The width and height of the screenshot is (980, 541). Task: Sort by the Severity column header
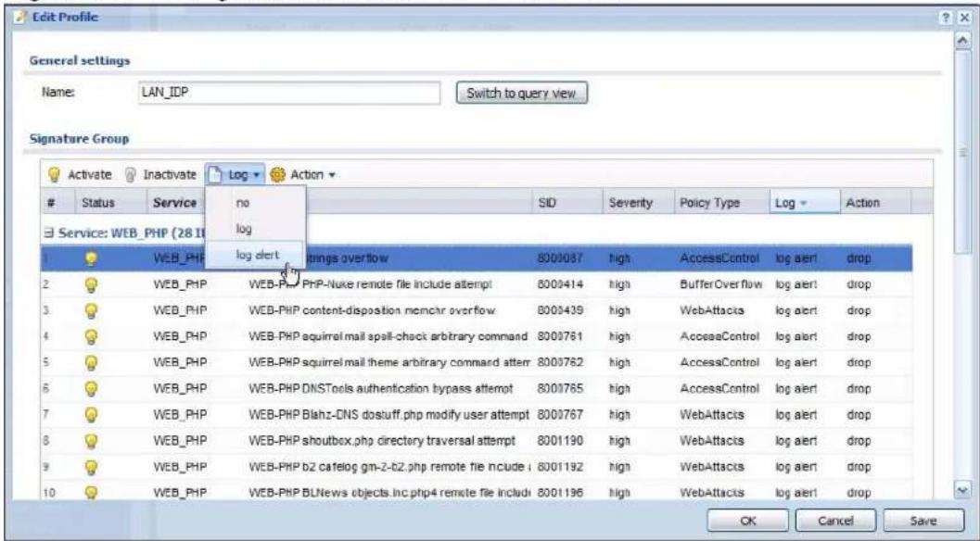[638, 202]
